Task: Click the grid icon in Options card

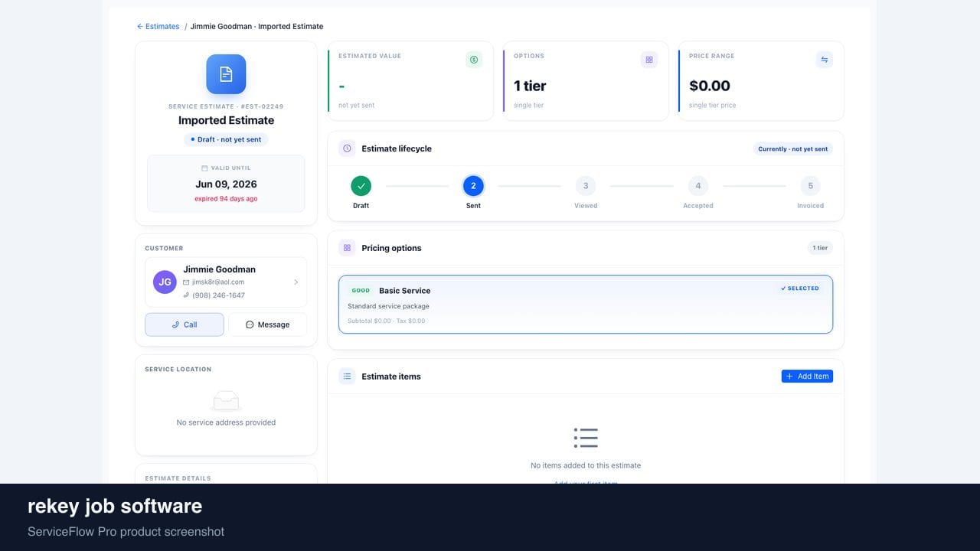Action: [x=649, y=60]
